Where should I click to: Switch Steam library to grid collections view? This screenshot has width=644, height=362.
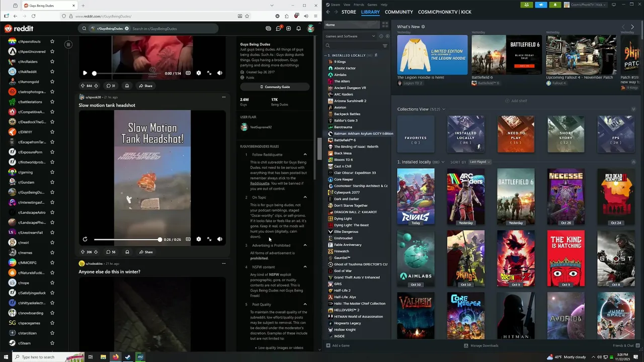[x=385, y=25]
